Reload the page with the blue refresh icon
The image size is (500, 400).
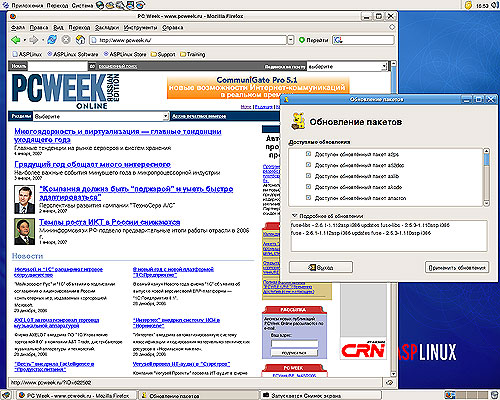(x=52, y=40)
